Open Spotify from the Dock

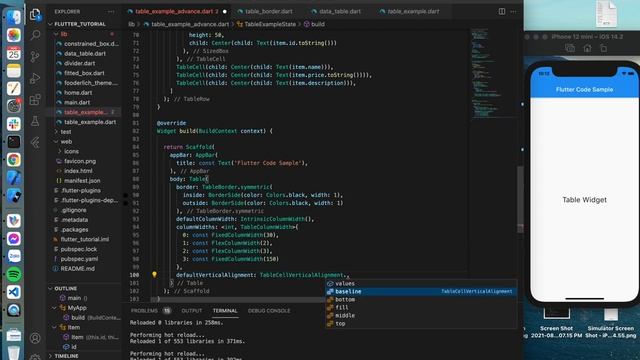pyautogui.click(x=13, y=274)
